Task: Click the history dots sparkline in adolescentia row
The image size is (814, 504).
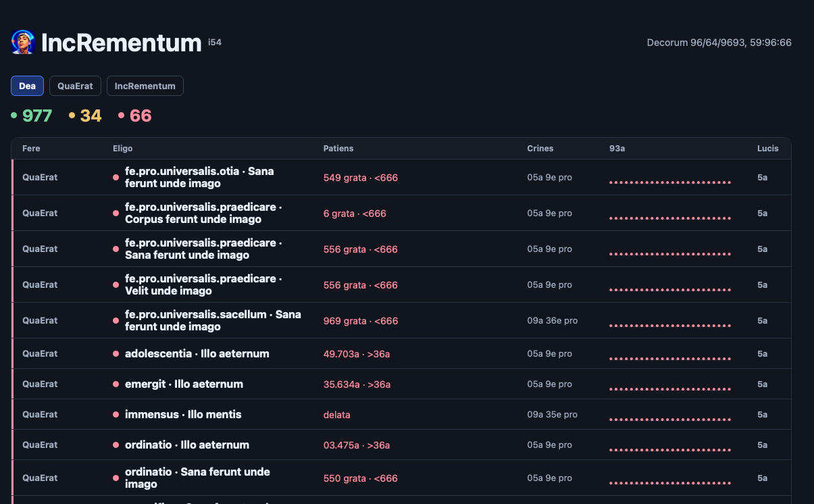Action: 670,359
